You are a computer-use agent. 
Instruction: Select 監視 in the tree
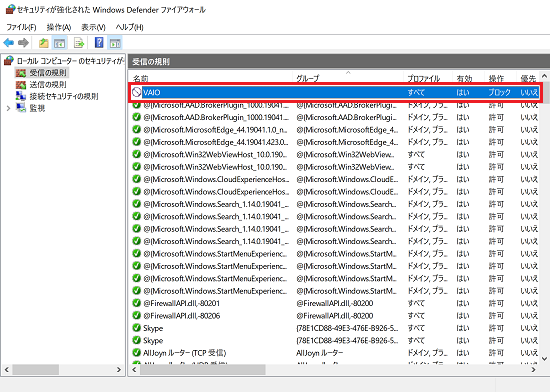click(37, 108)
